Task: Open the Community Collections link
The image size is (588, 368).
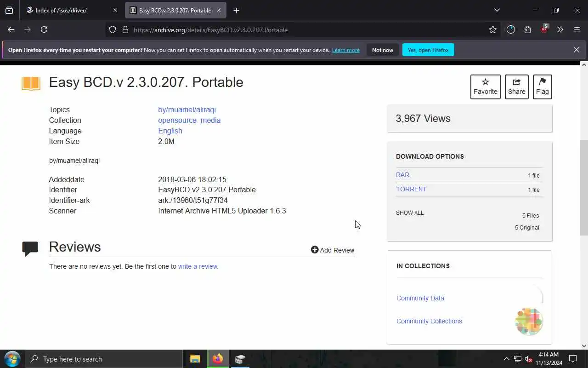Action: [x=429, y=321]
